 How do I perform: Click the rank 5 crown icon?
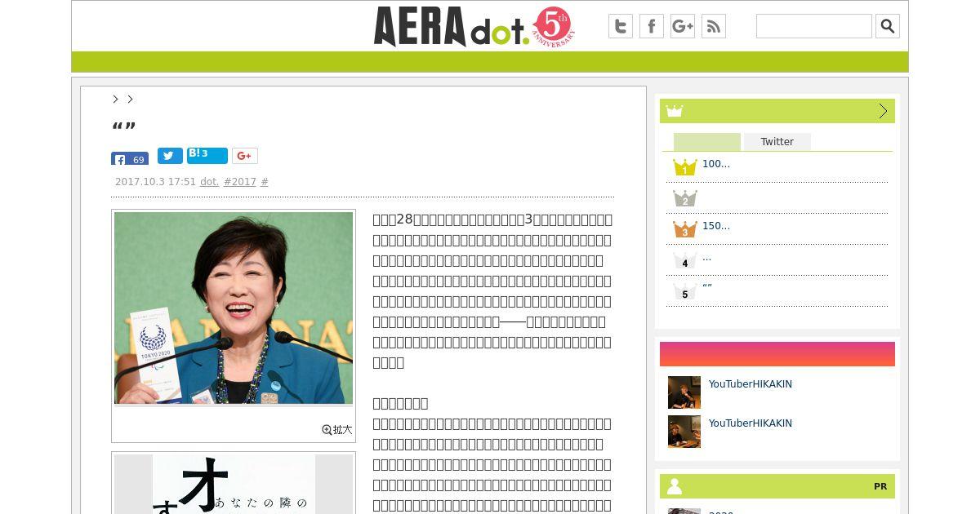(684, 291)
